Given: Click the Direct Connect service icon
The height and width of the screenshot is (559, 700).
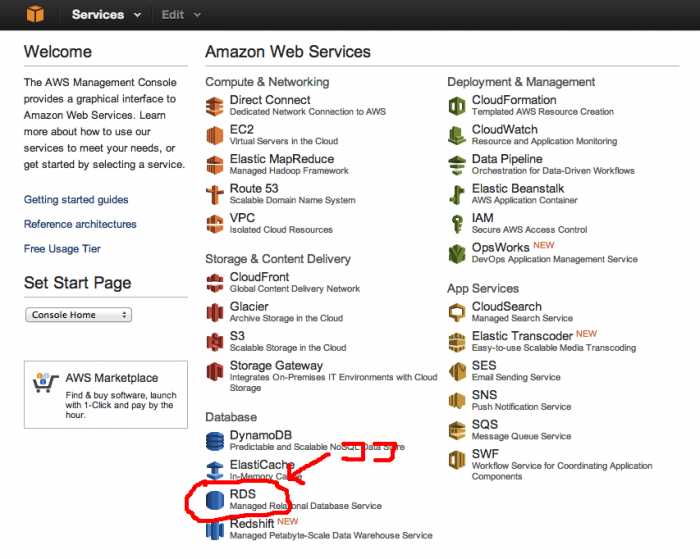Looking at the screenshot, I should (x=215, y=106).
